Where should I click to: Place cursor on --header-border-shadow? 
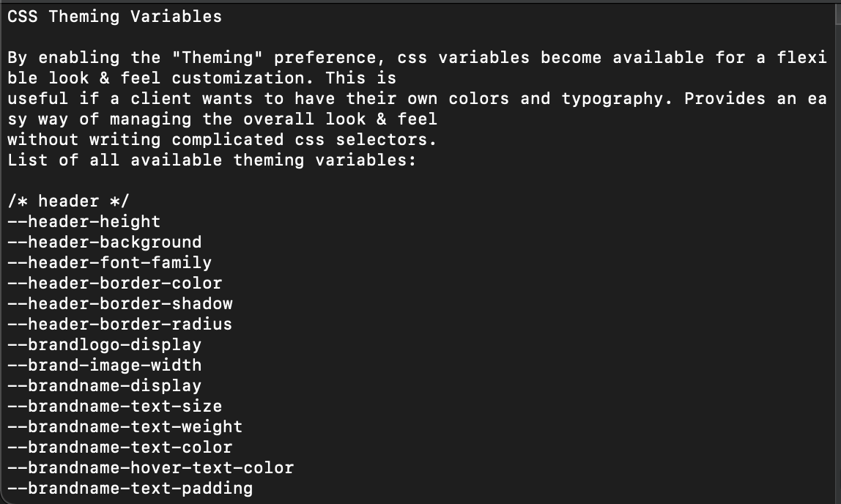point(119,303)
